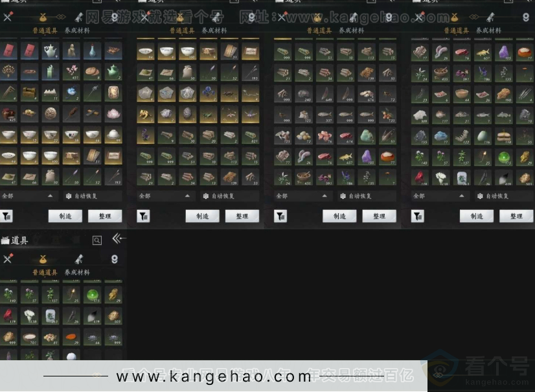Open filter icon in third inventory panel
This screenshot has height=392, width=535.
280,216
